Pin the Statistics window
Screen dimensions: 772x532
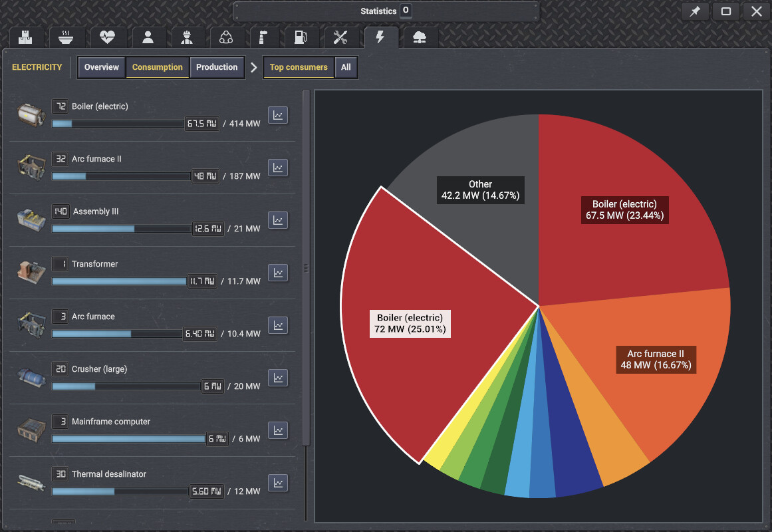[x=695, y=11]
